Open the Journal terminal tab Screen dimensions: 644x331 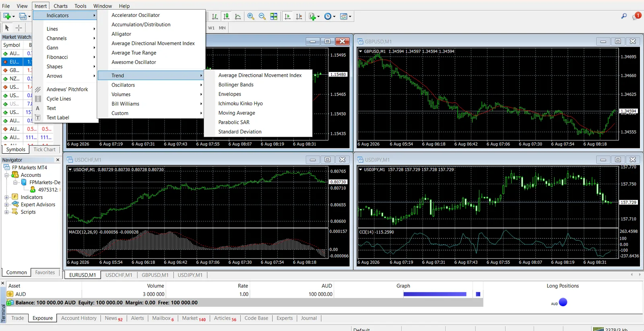pos(309,318)
